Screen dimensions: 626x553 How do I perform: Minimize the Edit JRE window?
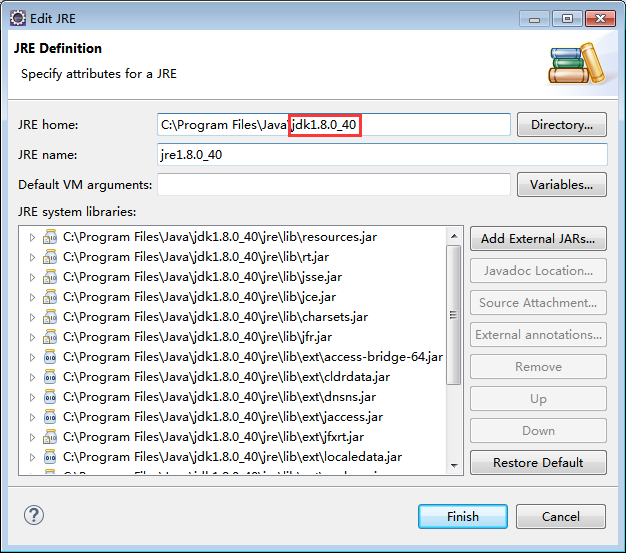pyautogui.click(x=535, y=19)
